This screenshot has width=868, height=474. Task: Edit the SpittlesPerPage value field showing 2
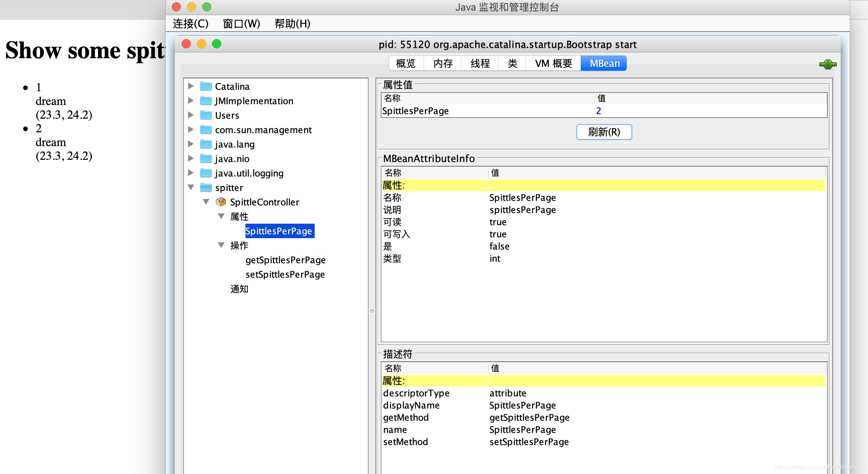pos(599,111)
